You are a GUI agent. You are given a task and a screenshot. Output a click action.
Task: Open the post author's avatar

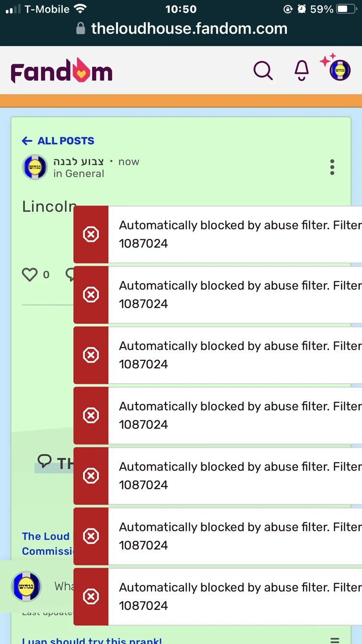35,167
